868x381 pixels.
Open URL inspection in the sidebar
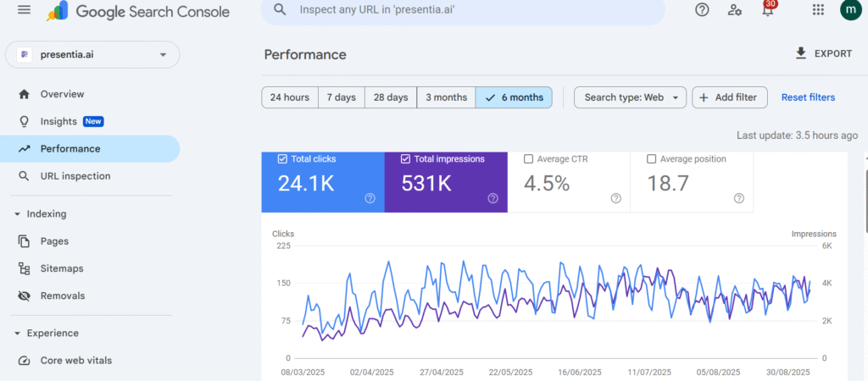tap(75, 176)
